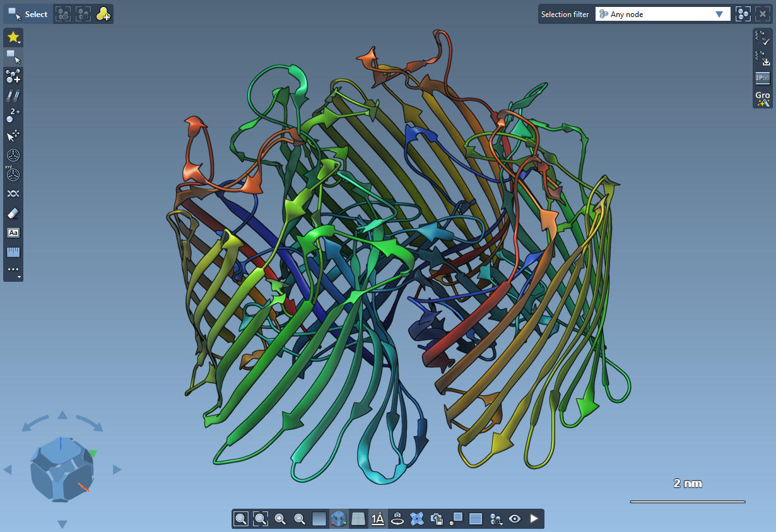This screenshot has height=532, width=776.
Task: Expand the three-dots more tools menu
Action: click(13, 270)
